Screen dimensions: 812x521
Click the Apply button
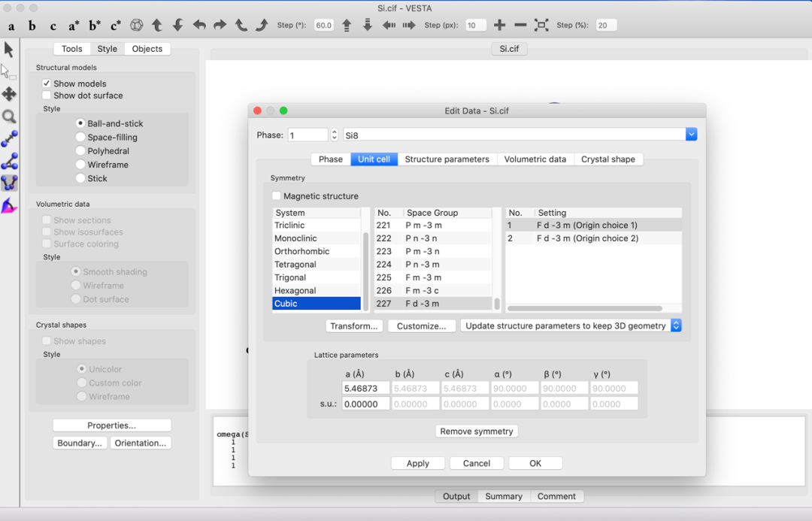(418, 463)
